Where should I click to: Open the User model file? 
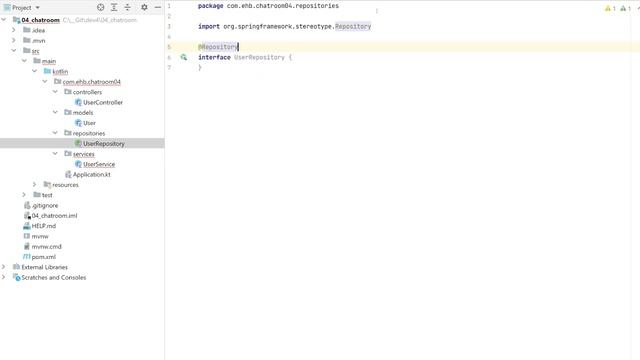click(89, 123)
